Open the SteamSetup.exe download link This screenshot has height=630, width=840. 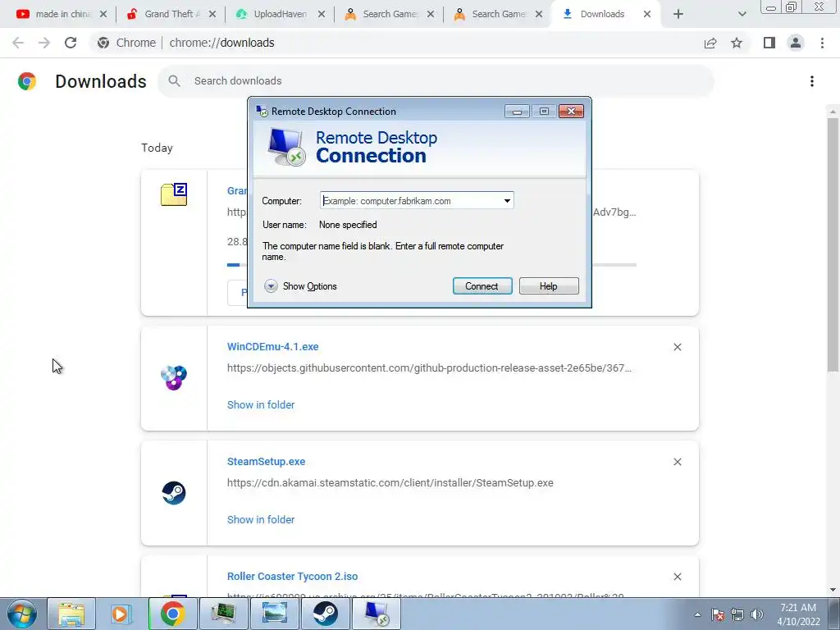267,461
